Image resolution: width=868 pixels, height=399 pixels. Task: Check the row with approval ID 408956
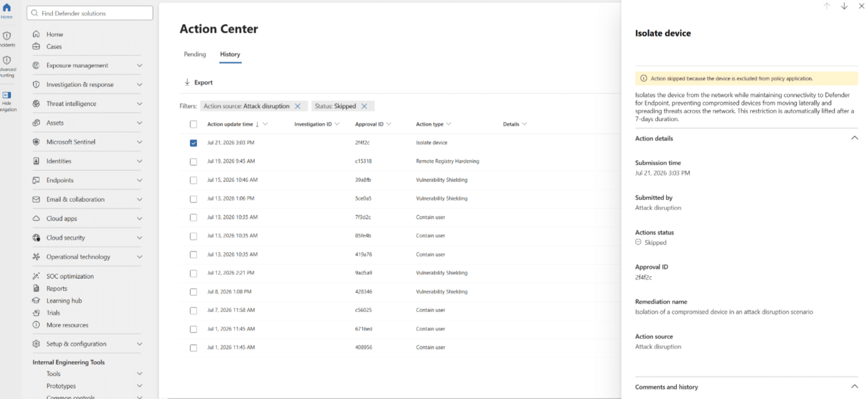point(194,348)
